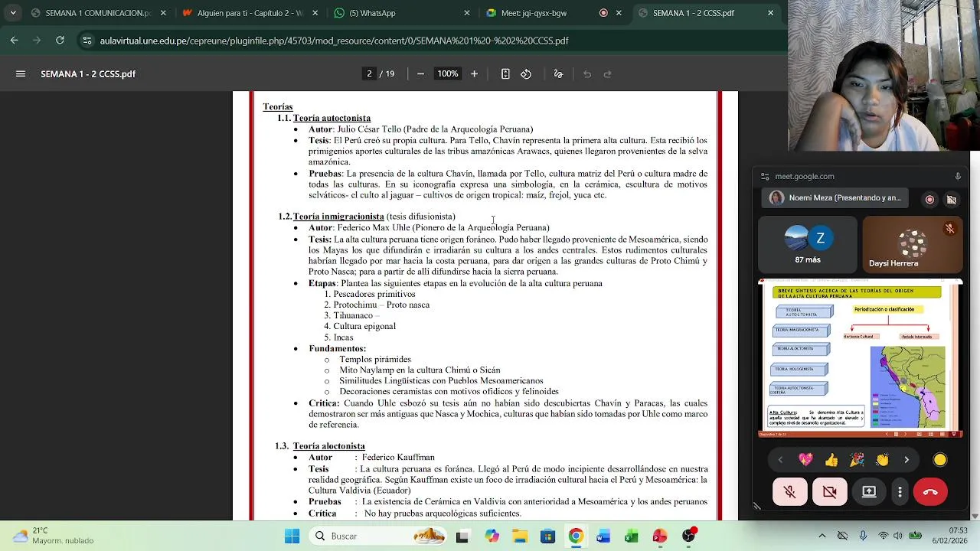Reload the current browser page
Viewport: 980px width, 551px height.
pos(60,41)
